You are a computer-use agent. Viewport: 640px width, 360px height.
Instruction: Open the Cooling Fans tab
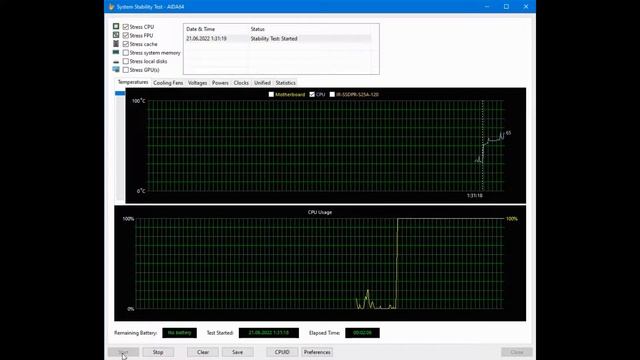(168, 83)
